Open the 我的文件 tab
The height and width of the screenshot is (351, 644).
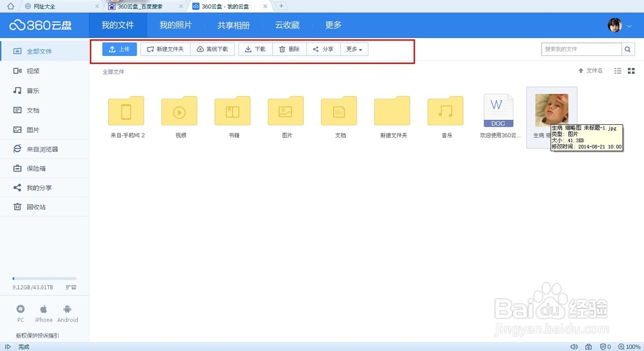118,25
